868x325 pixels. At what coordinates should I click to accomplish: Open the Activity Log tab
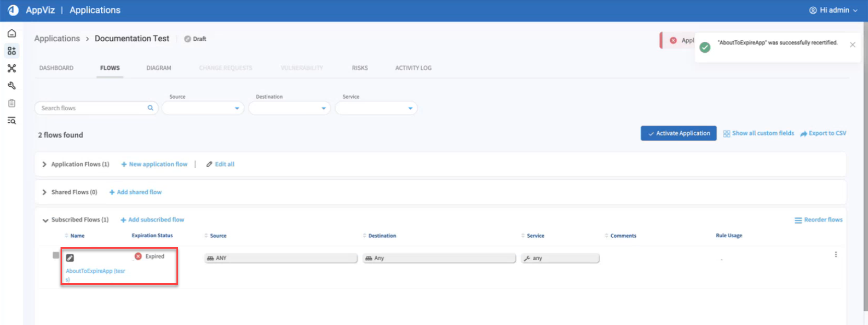413,68
